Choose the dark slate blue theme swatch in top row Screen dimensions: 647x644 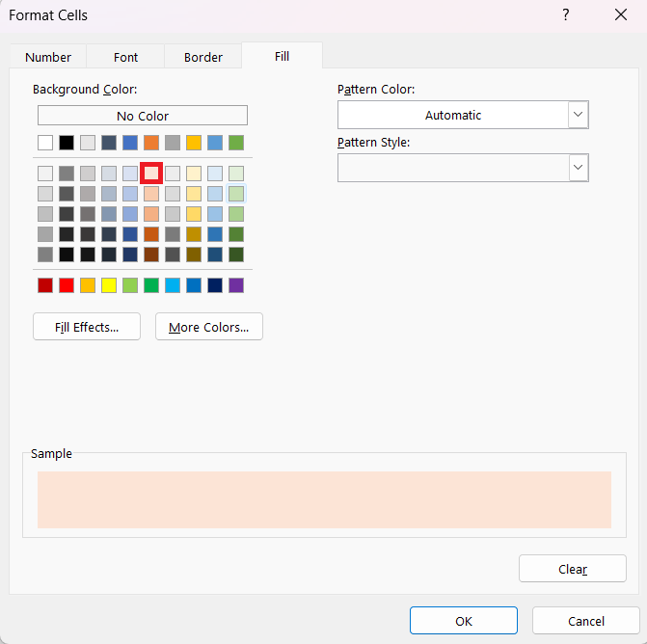109,143
